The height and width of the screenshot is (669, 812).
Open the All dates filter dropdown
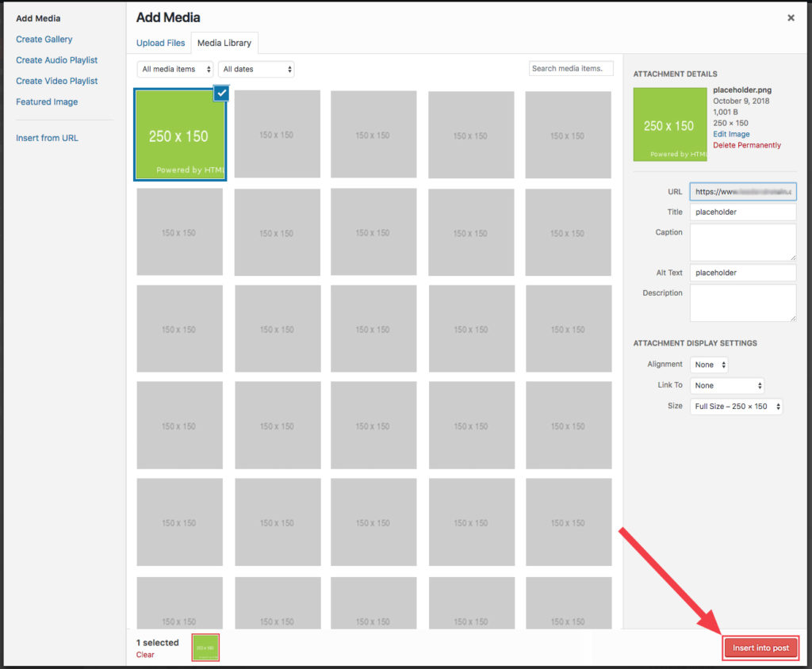(x=256, y=69)
